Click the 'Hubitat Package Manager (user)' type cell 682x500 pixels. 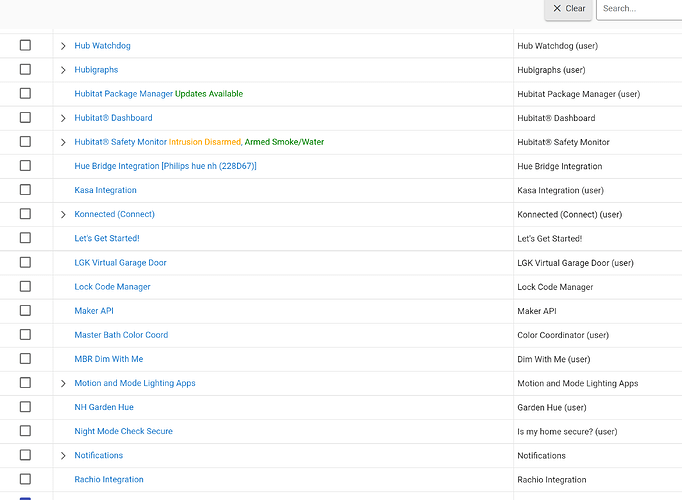coord(578,94)
